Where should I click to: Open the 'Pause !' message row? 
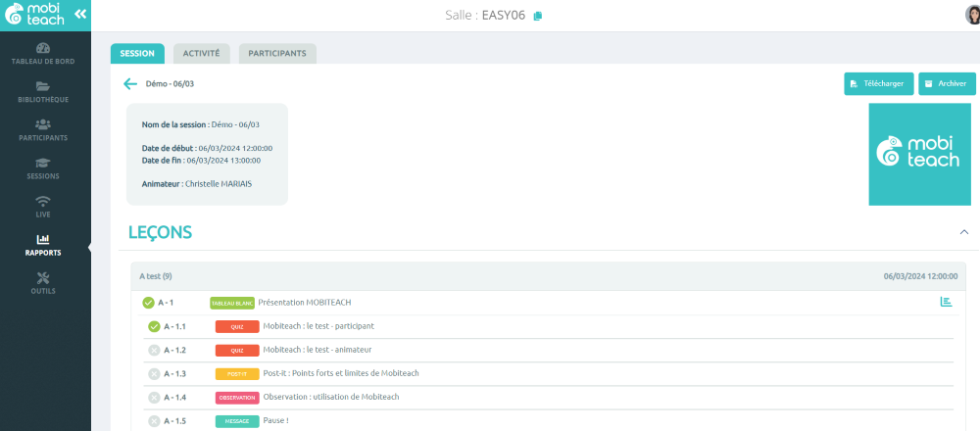pos(548,421)
